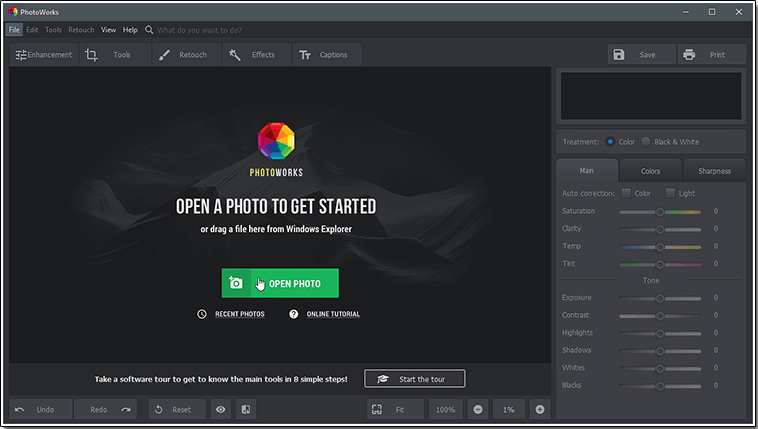Open the Online Tutorial link
The width and height of the screenshot is (758, 429).
point(333,314)
